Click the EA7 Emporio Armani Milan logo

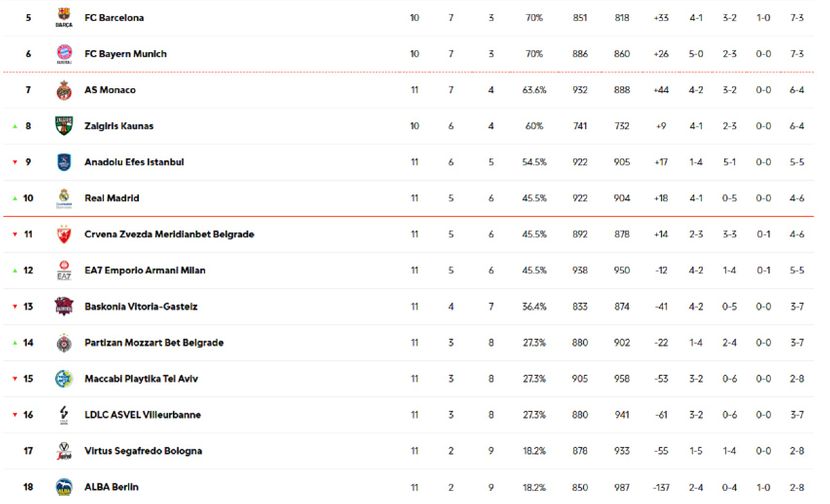64,270
